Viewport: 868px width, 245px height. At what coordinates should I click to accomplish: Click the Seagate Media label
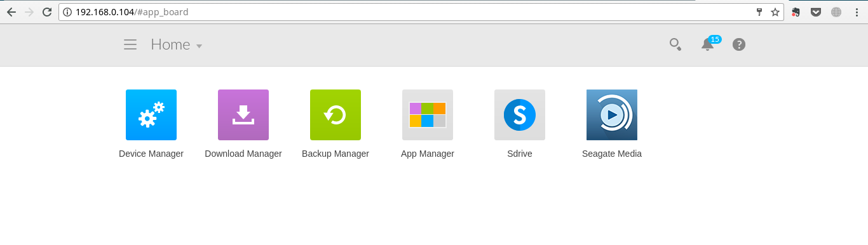[x=612, y=154]
